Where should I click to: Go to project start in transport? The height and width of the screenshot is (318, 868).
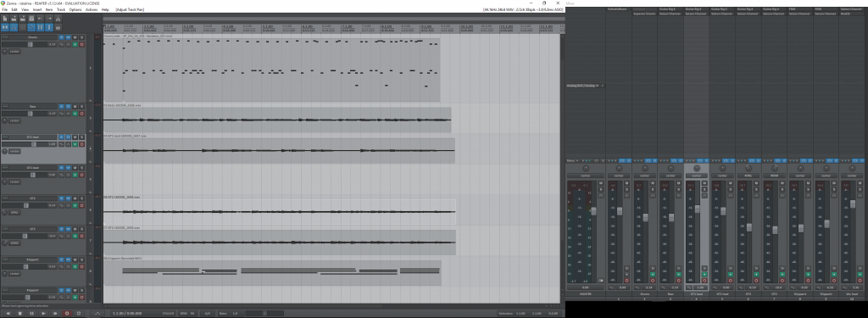coord(8,314)
